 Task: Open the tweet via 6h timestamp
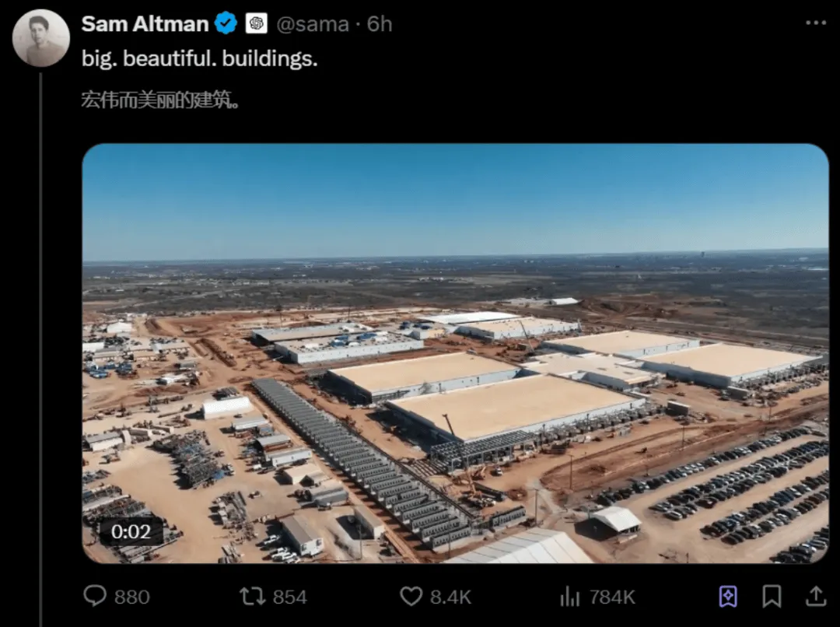[x=380, y=24]
